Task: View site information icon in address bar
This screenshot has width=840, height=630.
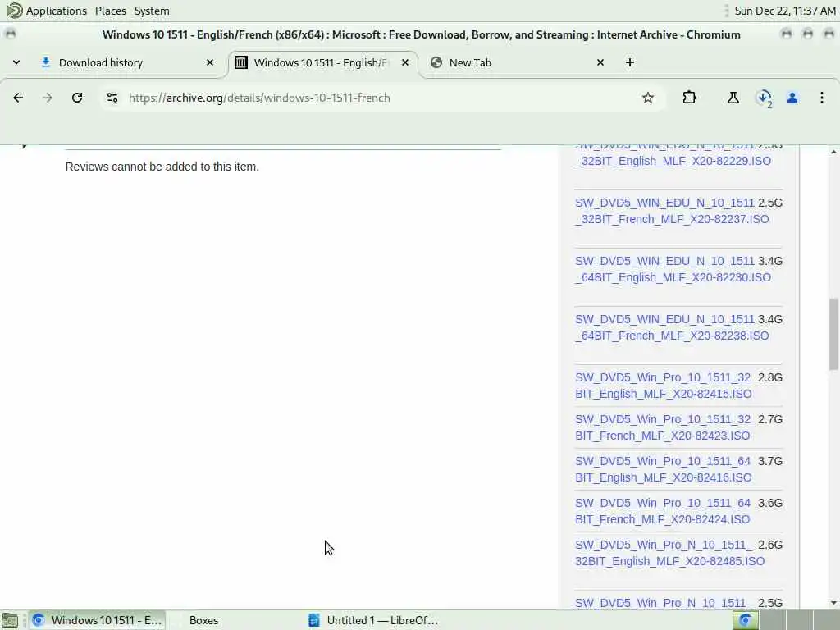Action: tap(112, 98)
